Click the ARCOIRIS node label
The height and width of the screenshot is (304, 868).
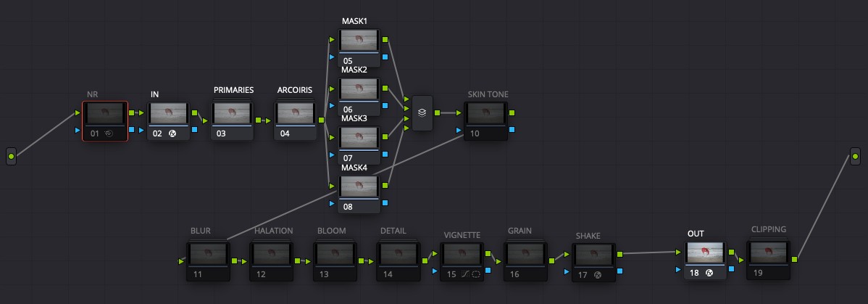(294, 90)
